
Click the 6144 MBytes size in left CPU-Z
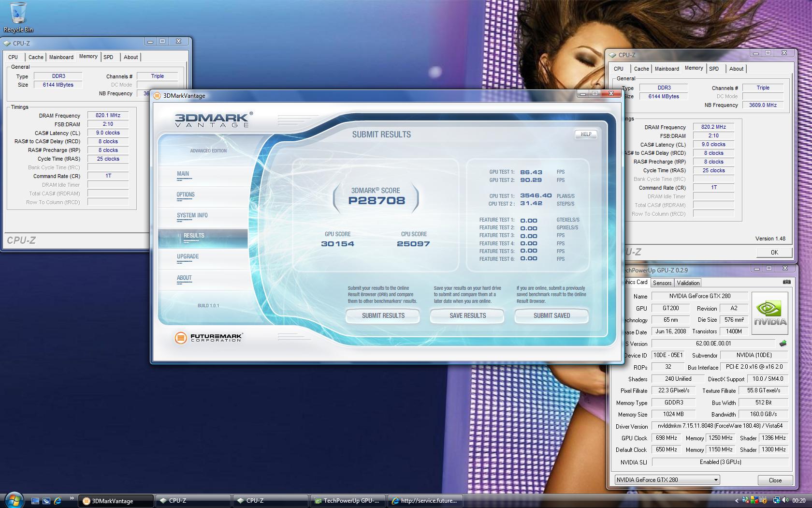(58, 85)
